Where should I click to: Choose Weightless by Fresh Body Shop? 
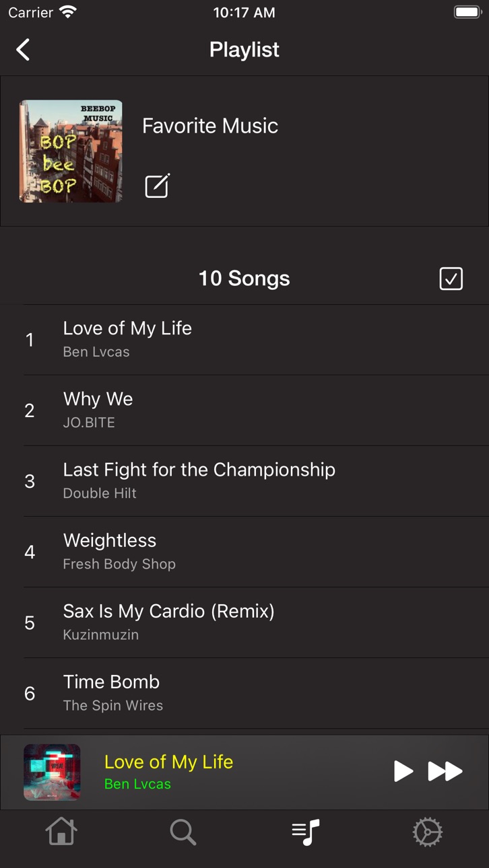click(x=257, y=552)
